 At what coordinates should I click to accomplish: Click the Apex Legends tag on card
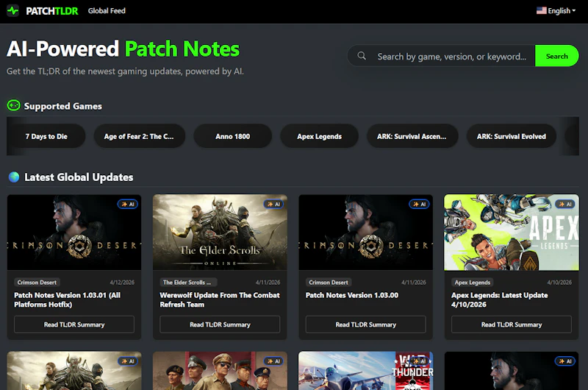tap(473, 283)
